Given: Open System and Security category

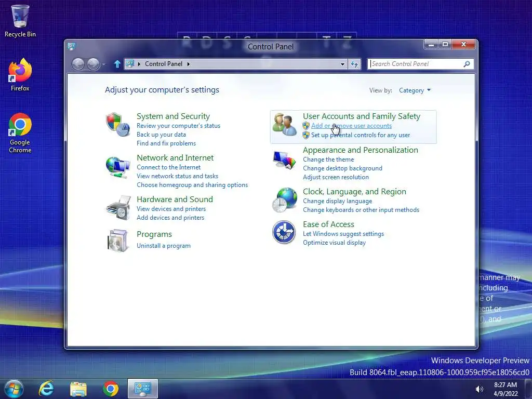Looking at the screenshot, I should (173, 116).
